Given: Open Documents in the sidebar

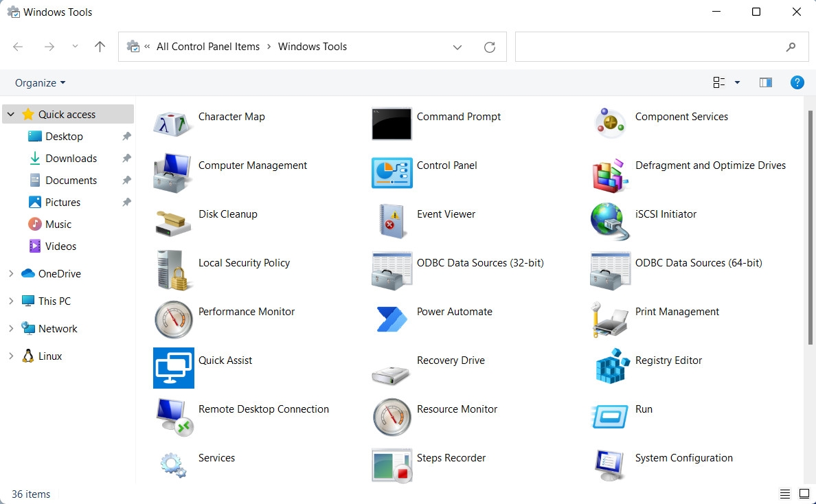Looking at the screenshot, I should [71, 180].
